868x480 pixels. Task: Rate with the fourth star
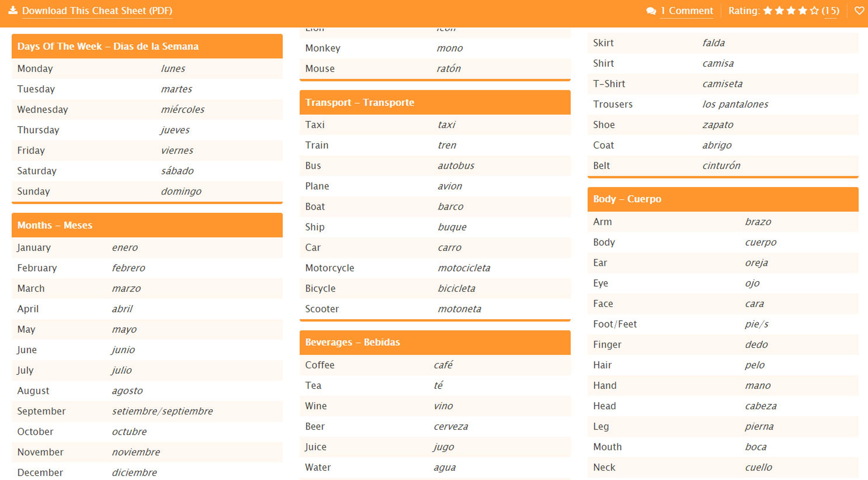point(803,11)
